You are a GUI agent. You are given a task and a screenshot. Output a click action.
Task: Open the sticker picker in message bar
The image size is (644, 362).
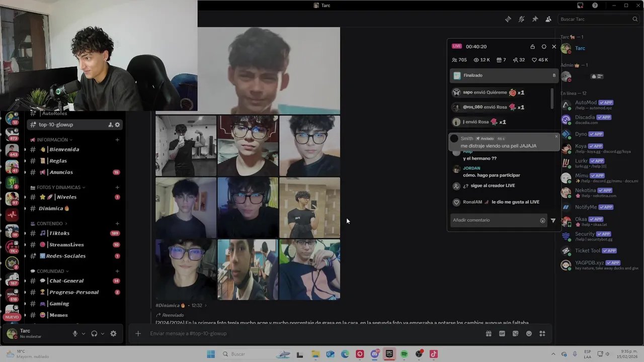[x=515, y=333]
